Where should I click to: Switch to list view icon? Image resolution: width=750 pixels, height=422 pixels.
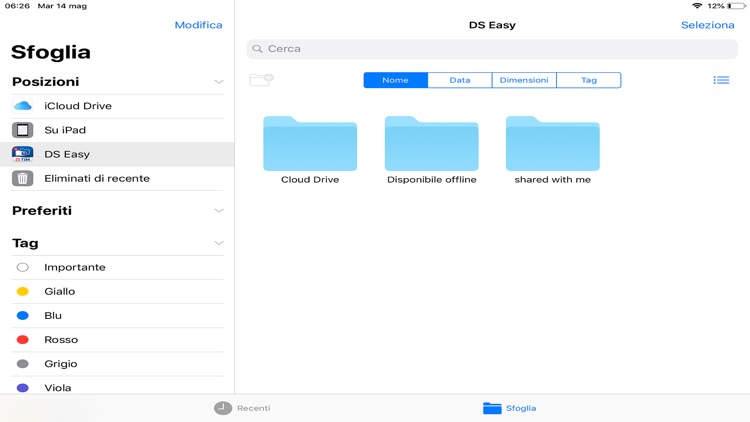click(x=721, y=80)
